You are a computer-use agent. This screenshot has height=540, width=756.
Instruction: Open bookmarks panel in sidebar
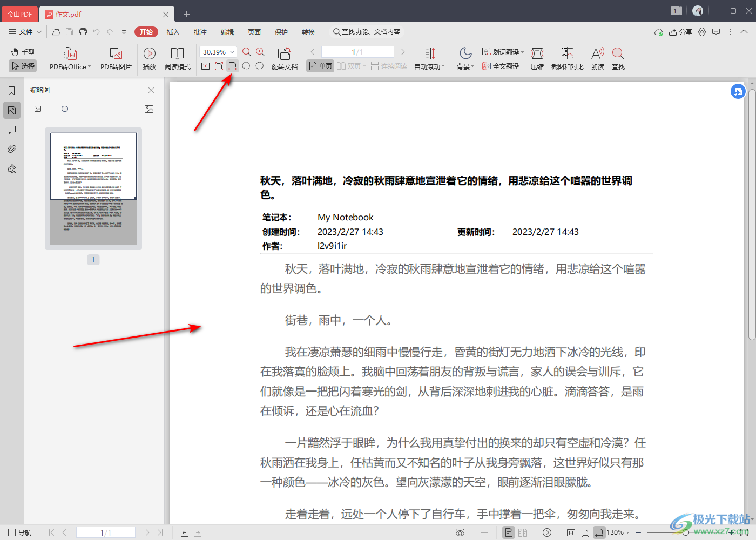12,91
